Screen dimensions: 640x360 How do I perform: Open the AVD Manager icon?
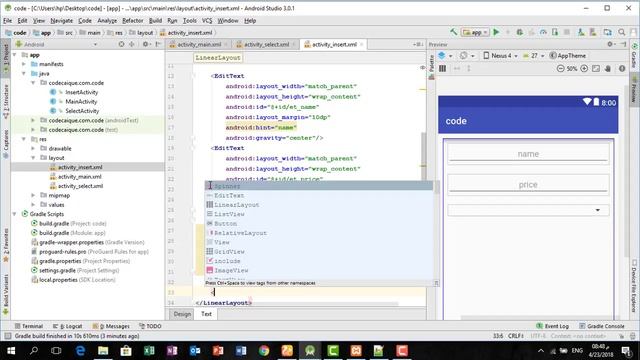(581, 32)
